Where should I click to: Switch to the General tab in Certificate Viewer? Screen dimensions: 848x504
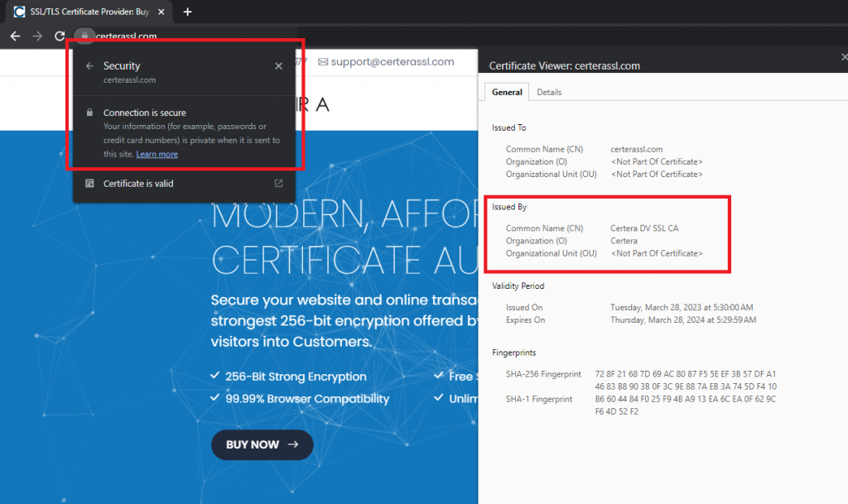point(507,93)
